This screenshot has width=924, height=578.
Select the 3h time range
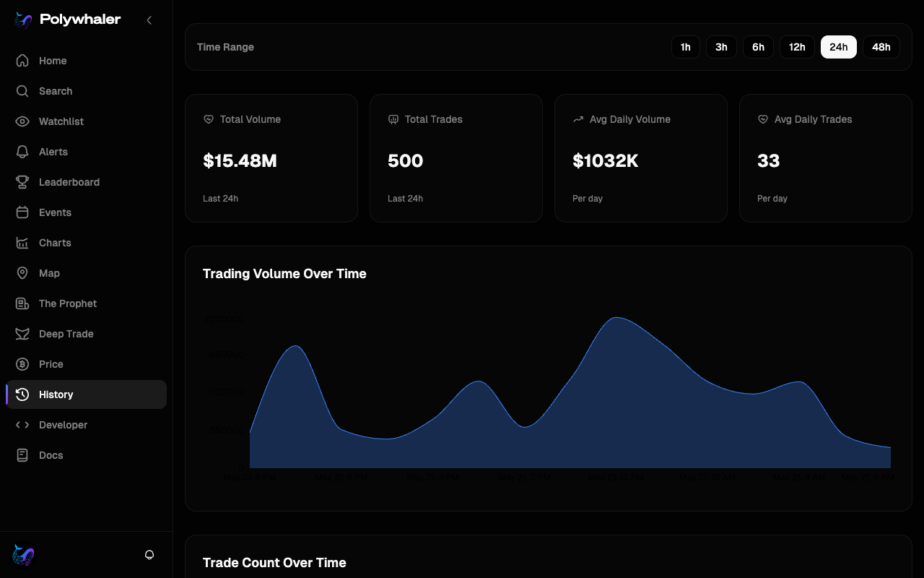[721, 47]
